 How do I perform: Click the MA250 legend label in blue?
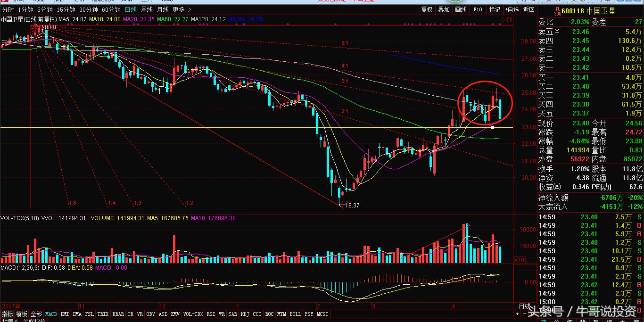click(x=246, y=19)
